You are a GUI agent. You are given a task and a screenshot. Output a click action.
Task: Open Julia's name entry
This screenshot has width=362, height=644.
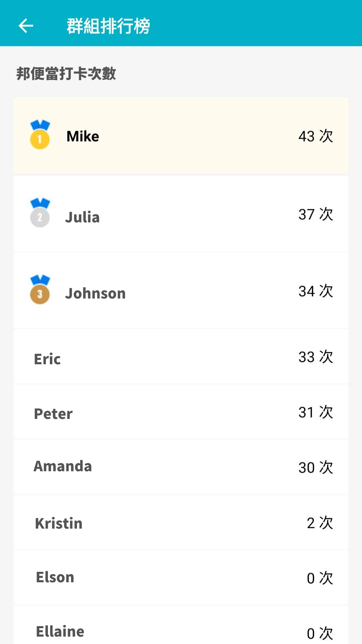click(x=82, y=217)
